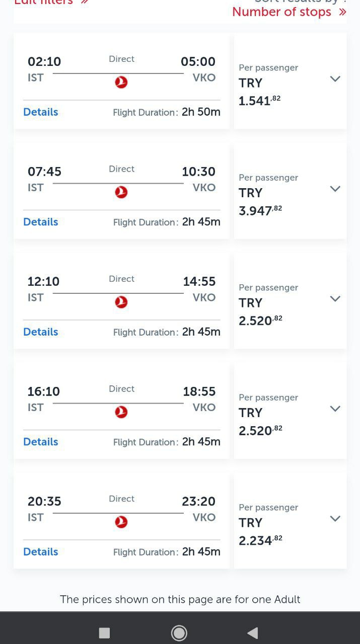Select the 20:35 to 23:20 flight card

[121, 521]
